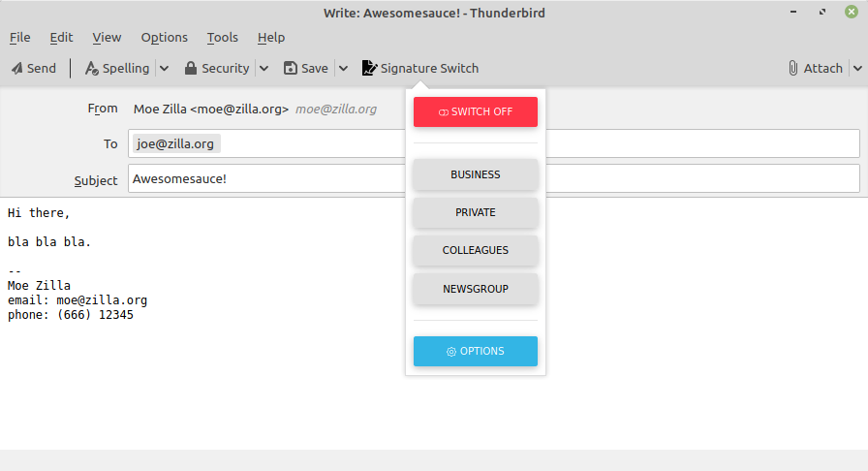Switch off the signature with red button

(475, 111)
